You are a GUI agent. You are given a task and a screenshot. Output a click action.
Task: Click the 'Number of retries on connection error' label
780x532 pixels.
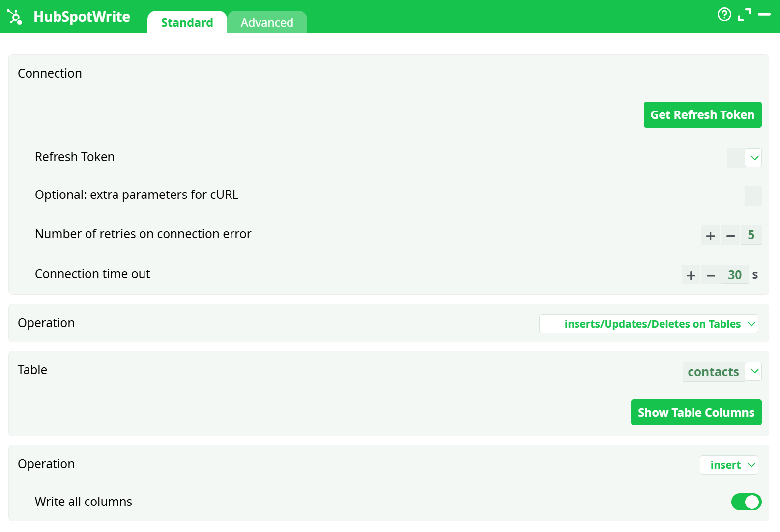point(143,234)
